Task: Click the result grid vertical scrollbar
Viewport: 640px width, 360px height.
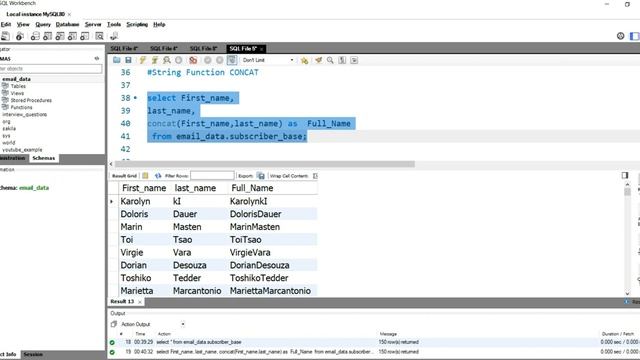Action: click(x=627, y=192)
